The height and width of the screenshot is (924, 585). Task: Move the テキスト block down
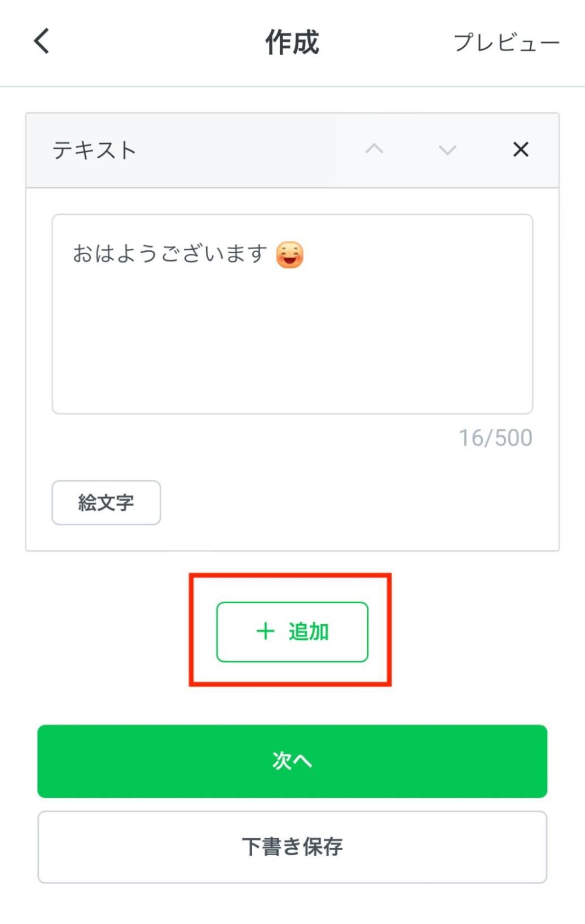(x=447, y=150)
